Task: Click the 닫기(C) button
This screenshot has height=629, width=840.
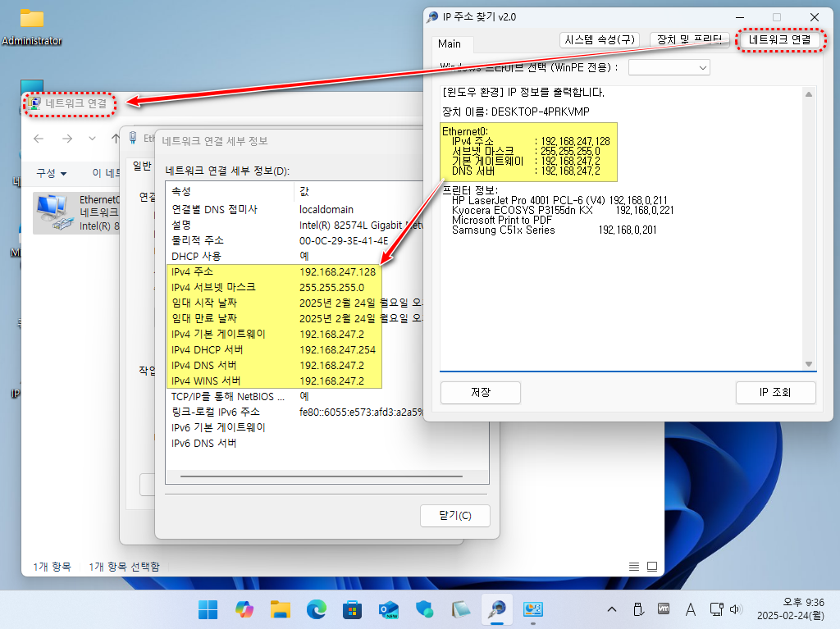Action: point(454,515)
